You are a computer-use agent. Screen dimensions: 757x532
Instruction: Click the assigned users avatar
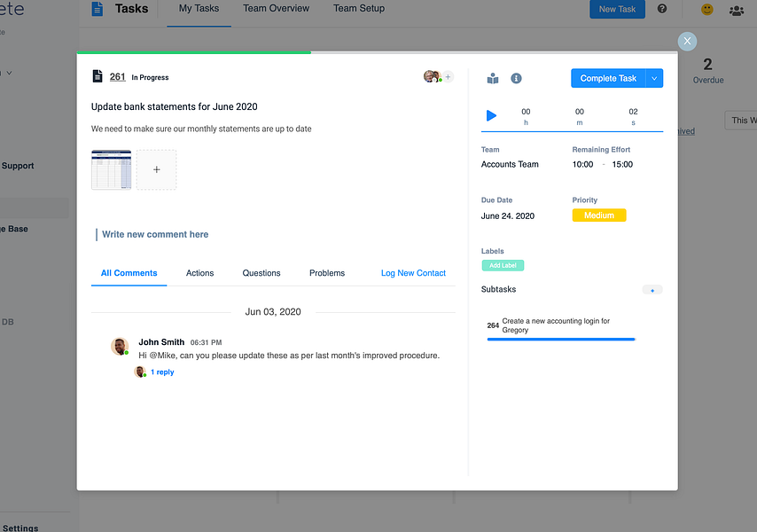[x=432, y=76]
